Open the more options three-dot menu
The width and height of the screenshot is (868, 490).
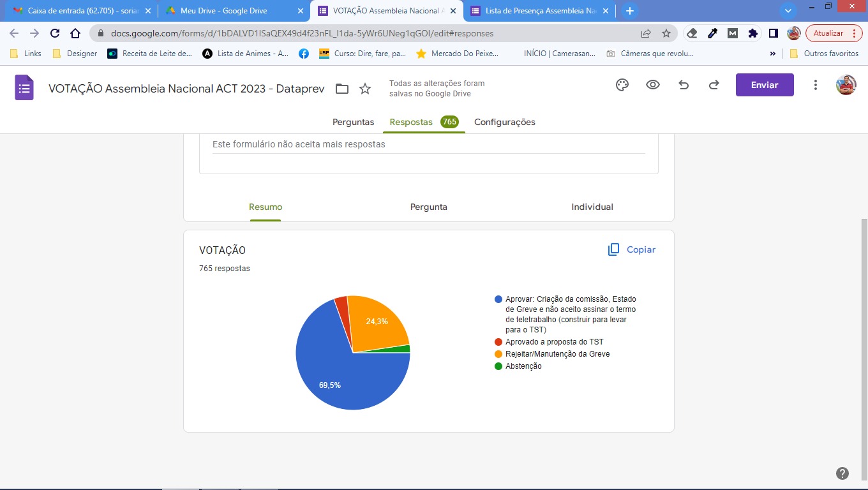point(815,85)
